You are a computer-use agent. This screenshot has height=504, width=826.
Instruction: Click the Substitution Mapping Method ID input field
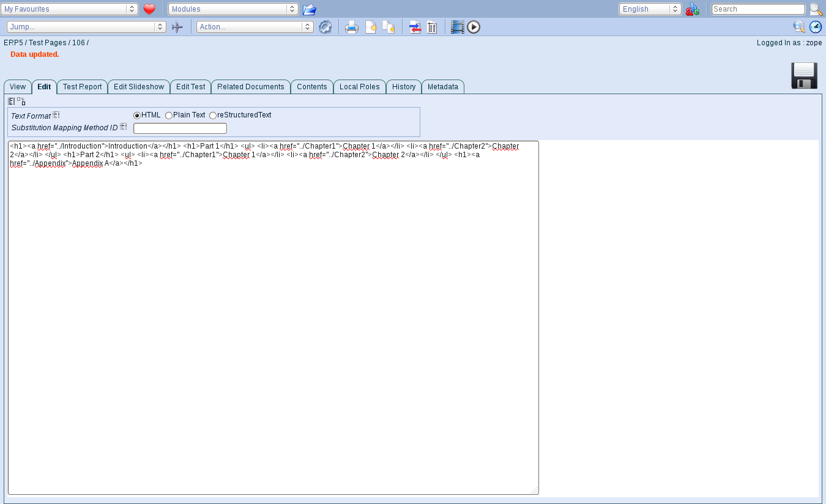pos(180,128)
